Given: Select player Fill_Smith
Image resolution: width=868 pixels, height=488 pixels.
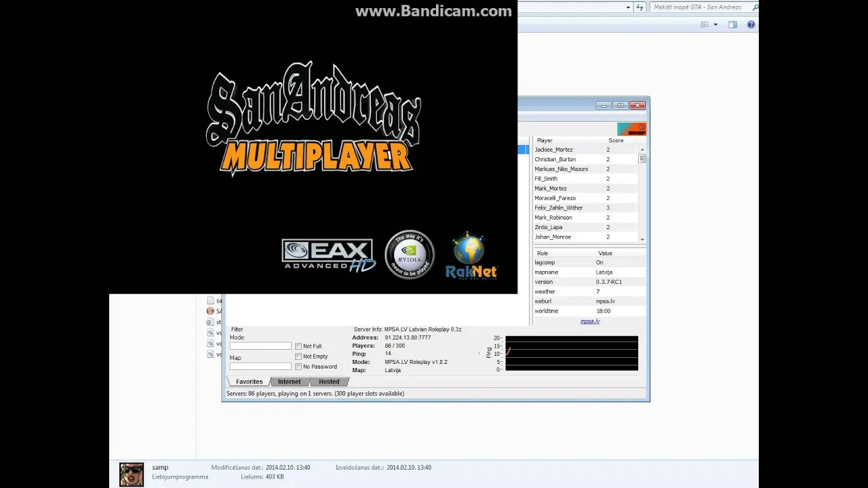Looking at the screenshot, I should pos(586,179).
